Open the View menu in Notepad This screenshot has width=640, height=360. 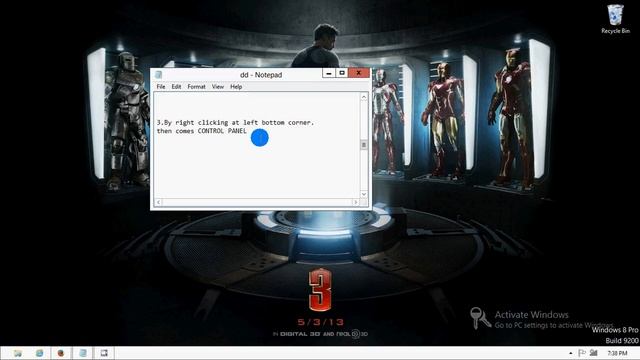pyautogui.click(x=218, y=87)
